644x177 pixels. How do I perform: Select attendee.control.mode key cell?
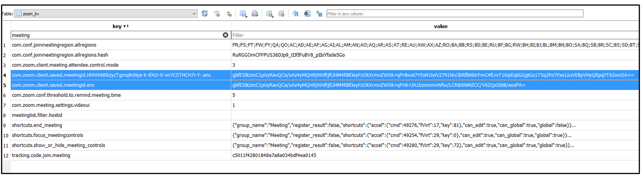(x=121, y=65)
